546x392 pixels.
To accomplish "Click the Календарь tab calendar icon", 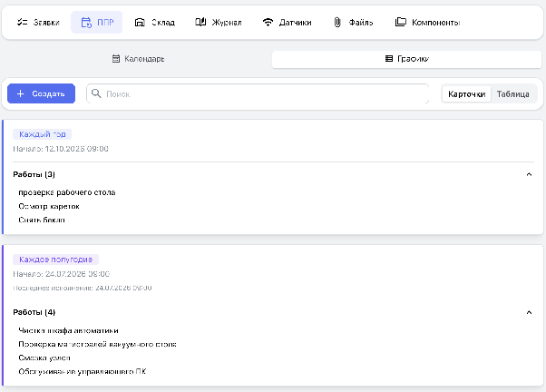I will coord(116,59).
